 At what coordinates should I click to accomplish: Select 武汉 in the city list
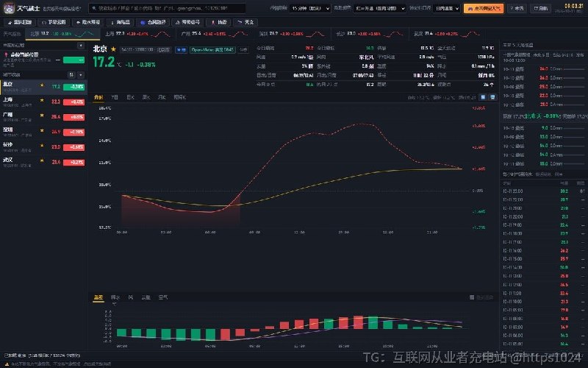coord(43,162)
